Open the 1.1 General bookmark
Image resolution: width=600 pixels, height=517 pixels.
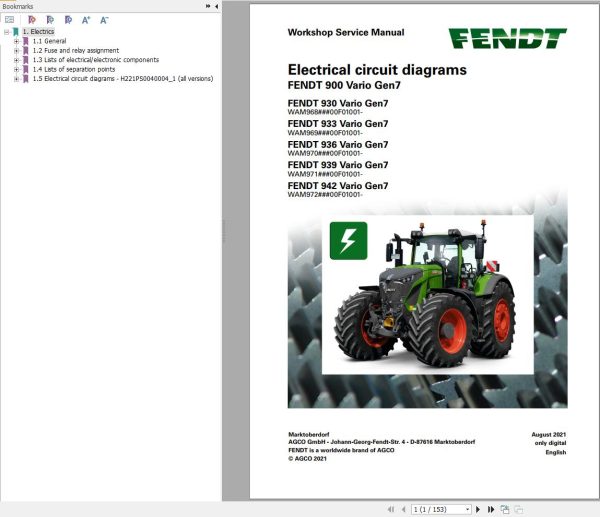[49, 41]
